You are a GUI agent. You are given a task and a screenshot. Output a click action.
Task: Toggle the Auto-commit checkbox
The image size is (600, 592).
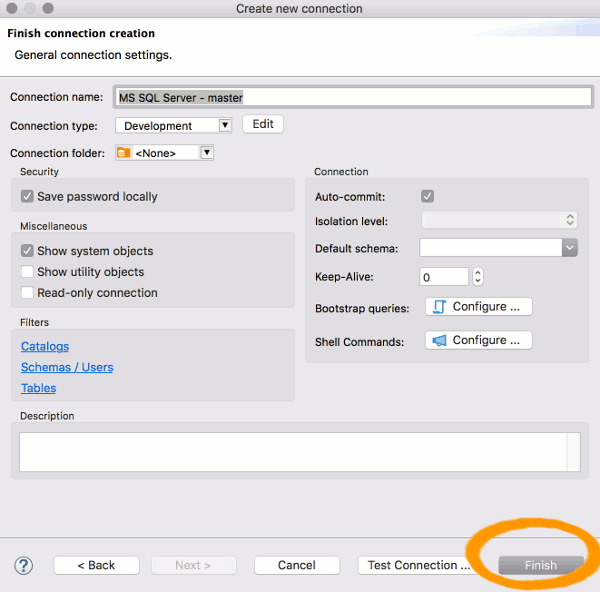coord(427,196)
